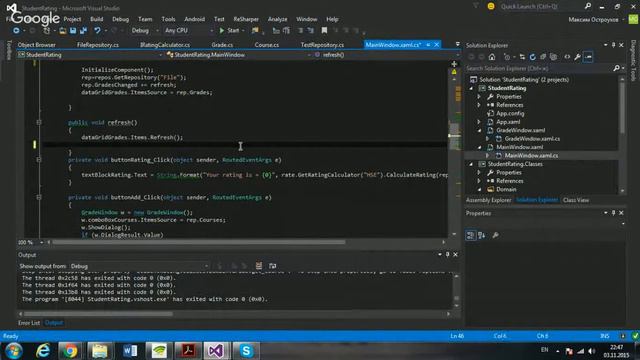Click the Start debugging button

coord(229,31)
